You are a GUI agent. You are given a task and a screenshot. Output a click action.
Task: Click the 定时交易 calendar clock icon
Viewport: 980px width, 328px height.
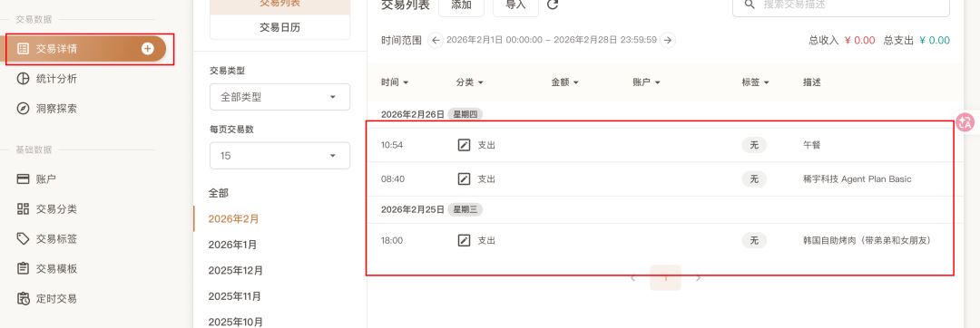point(23,299)
